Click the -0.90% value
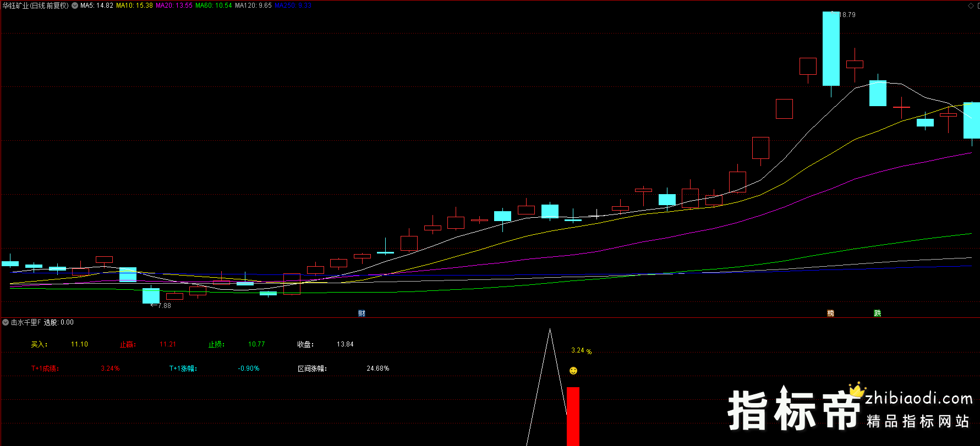 [249, 368]
